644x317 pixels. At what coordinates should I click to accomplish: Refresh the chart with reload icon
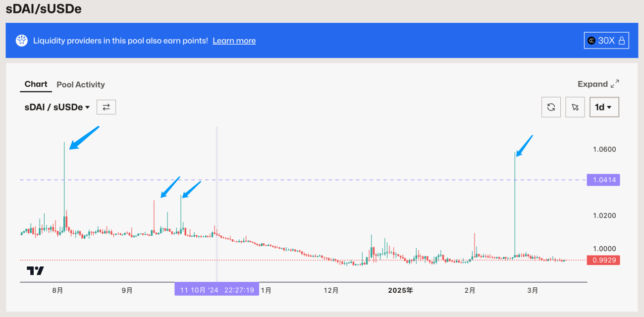551,107
